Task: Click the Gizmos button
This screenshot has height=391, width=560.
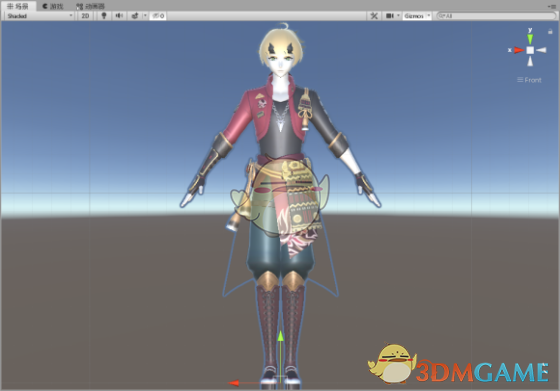Action: 414,16
